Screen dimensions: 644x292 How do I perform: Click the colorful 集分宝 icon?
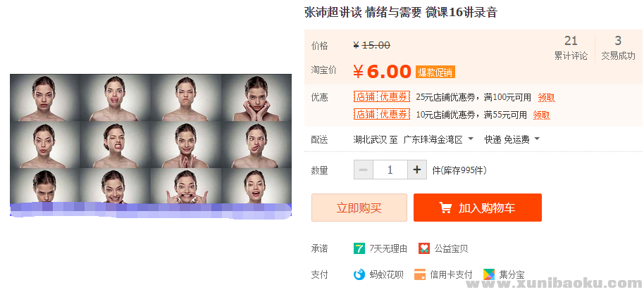[x=489, y=274]
